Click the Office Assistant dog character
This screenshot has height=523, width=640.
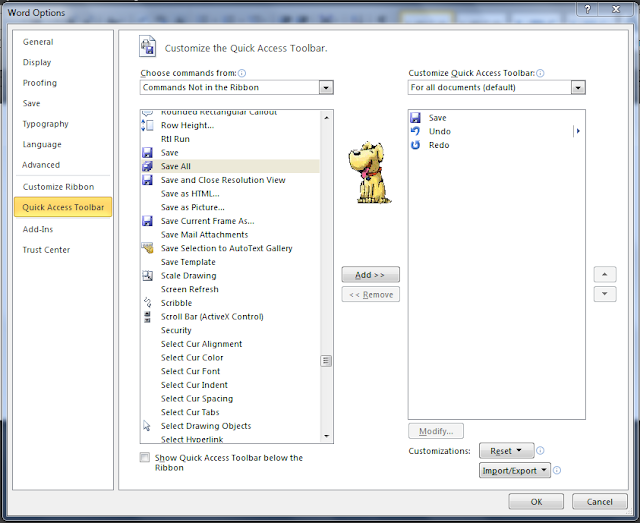369,172
